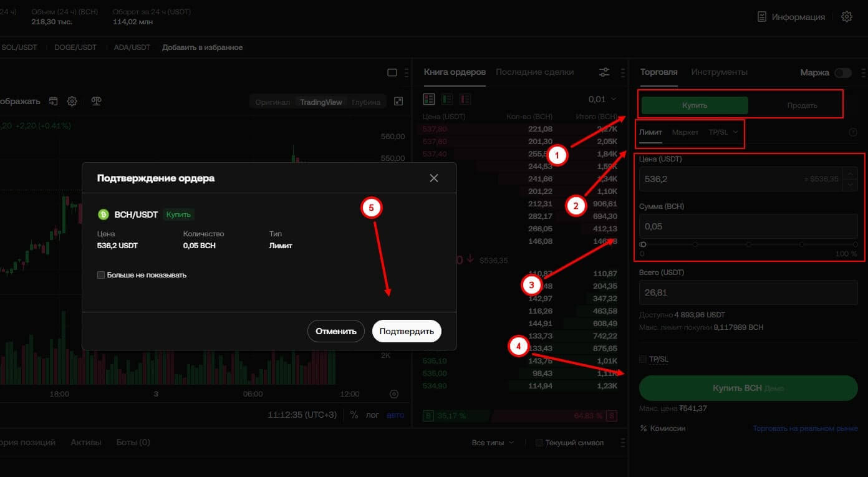Image resolution: width=868 pixels, height=477 pixels.
Task: Open the settings gear in top-right corner
Action: click(846, 17)
